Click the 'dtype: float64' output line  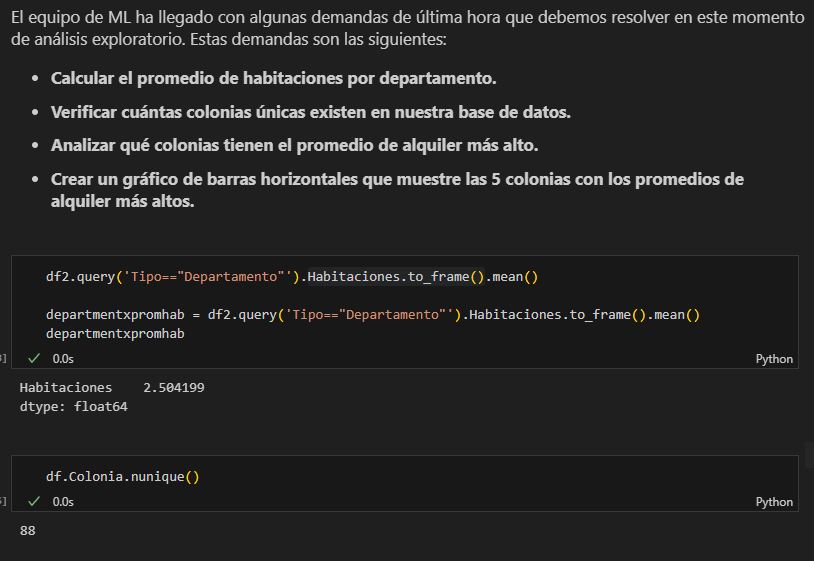[x=73, y=406]
